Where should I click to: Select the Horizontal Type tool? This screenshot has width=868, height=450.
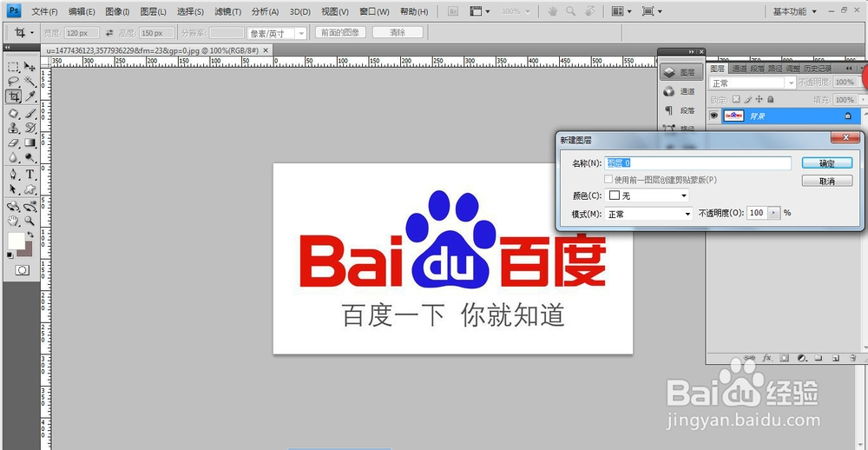30,175
